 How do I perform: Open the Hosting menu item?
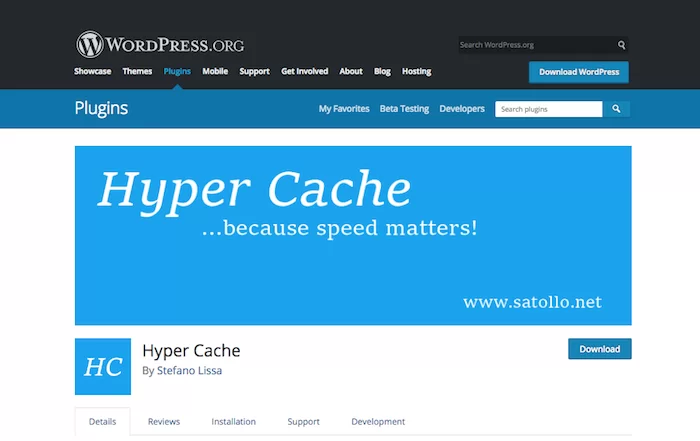417,72
